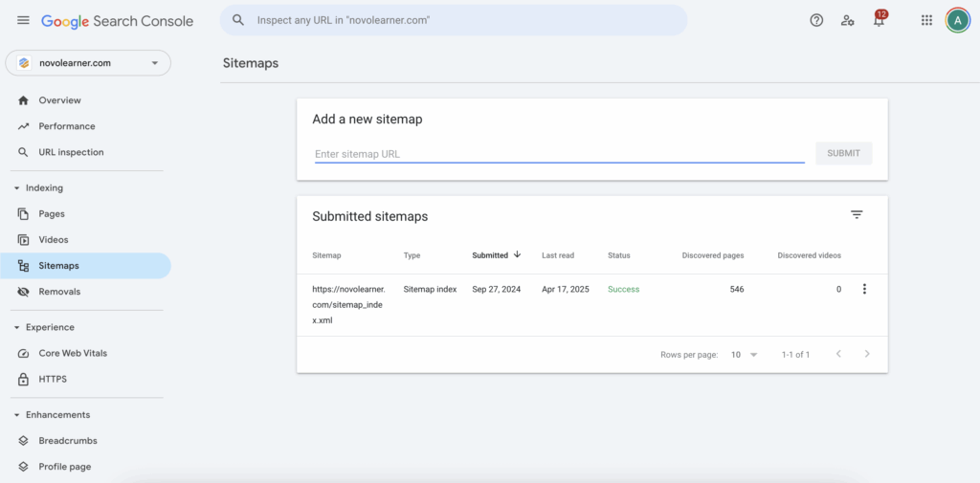Viewport: 980px width, 483px height.
Task: Click the SUBMIT sitemap button
Action: pyautogui.click(x=844, y=153)
